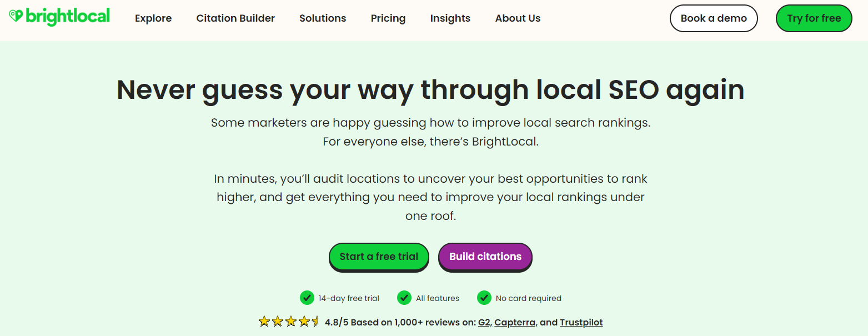Open the Solutions menu
This screenshot has width=868, height=336.
coord(323,18)
